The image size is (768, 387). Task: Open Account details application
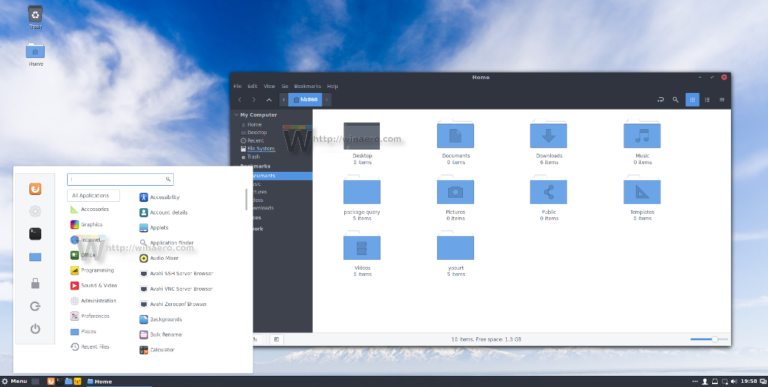click(164, 213)
